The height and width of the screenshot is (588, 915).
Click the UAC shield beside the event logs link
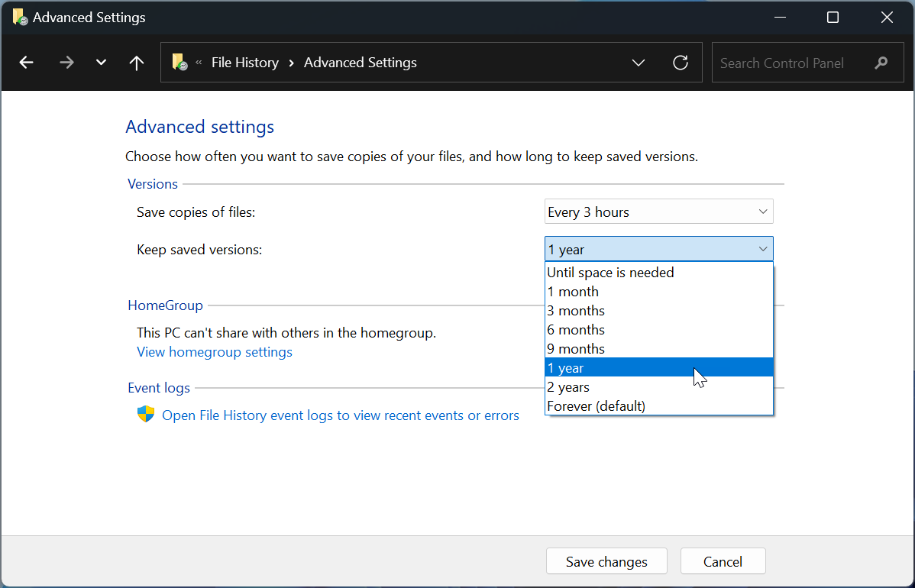tap(144, 415)
